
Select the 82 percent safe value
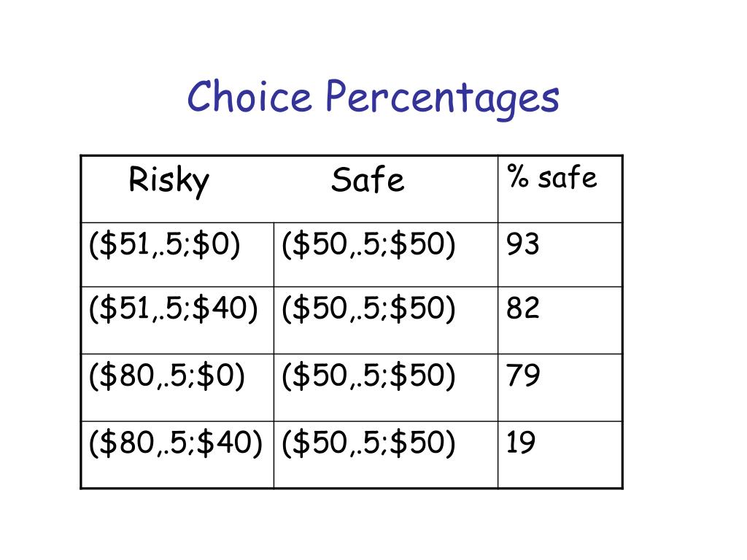point(522,308)
